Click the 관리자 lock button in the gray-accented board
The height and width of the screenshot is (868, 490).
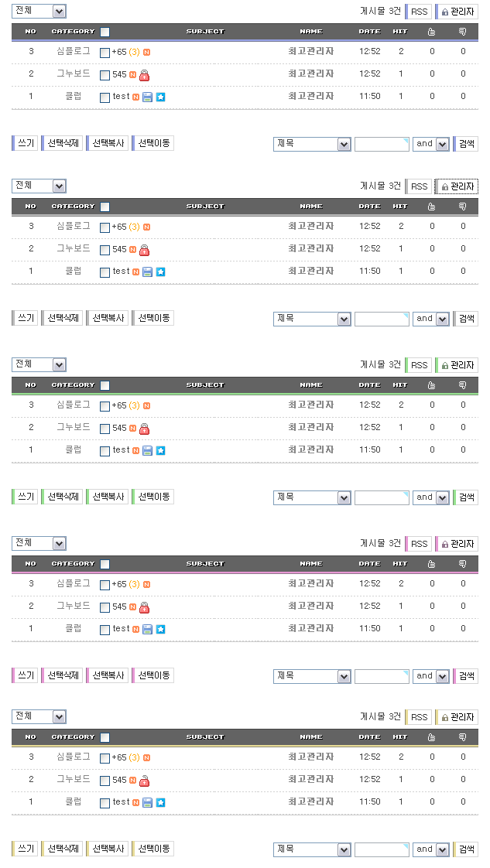457,186
